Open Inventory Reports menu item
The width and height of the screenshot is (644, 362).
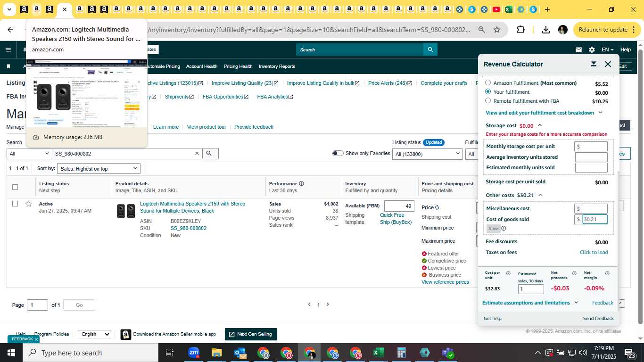[277, 66]
